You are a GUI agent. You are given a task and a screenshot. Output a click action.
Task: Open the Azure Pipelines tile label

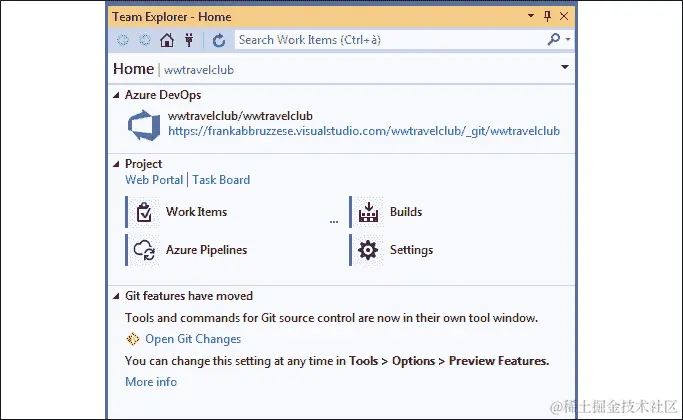point(206,250)
